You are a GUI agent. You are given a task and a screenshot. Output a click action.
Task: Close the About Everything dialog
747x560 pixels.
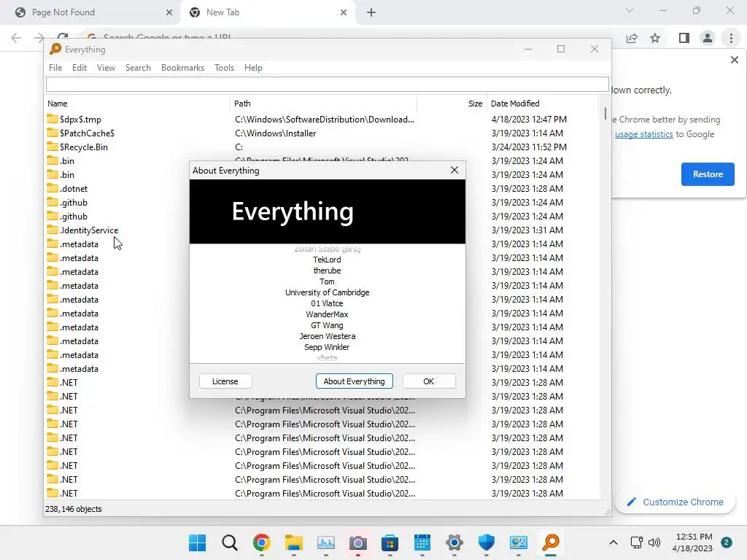454,171
